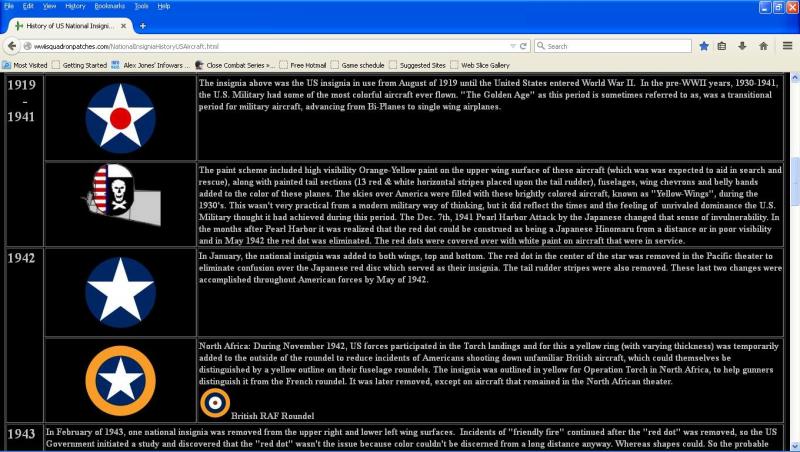The height and width of the screenshot is (452, 800).
Task: Reload the page with the refresh icon
Action: [x=523, y=46]
